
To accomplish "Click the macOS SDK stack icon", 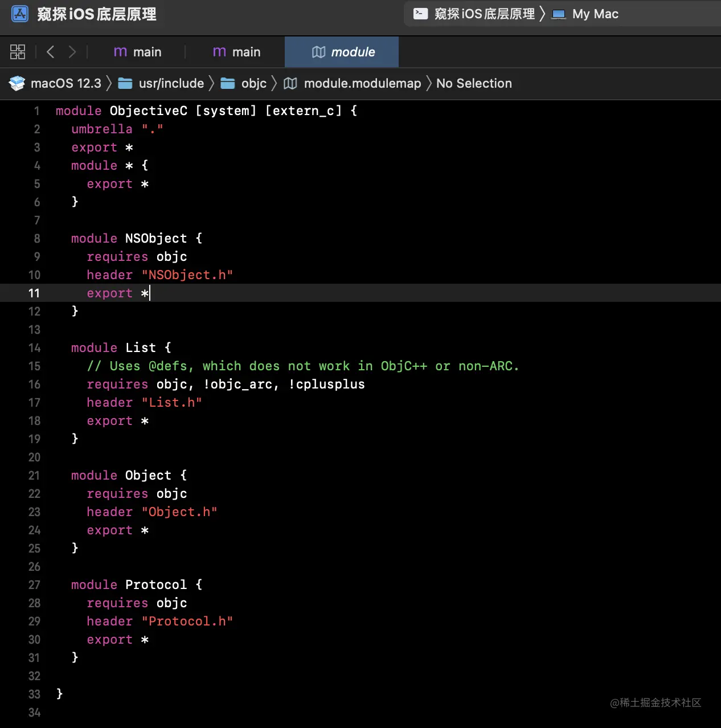I will point(17,83).
